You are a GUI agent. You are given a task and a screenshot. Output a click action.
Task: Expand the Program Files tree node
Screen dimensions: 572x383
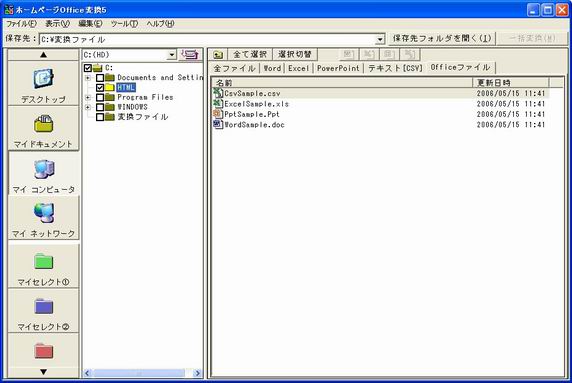(x=88, y=97)
